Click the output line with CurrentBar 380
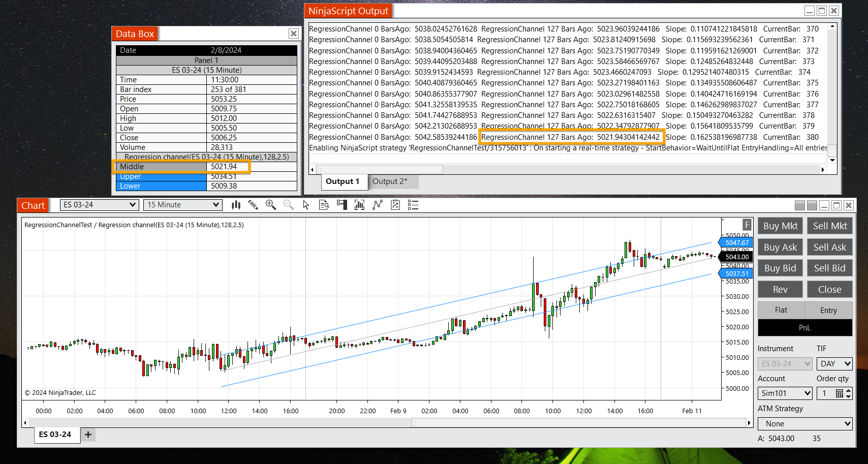 coord(564,137)
